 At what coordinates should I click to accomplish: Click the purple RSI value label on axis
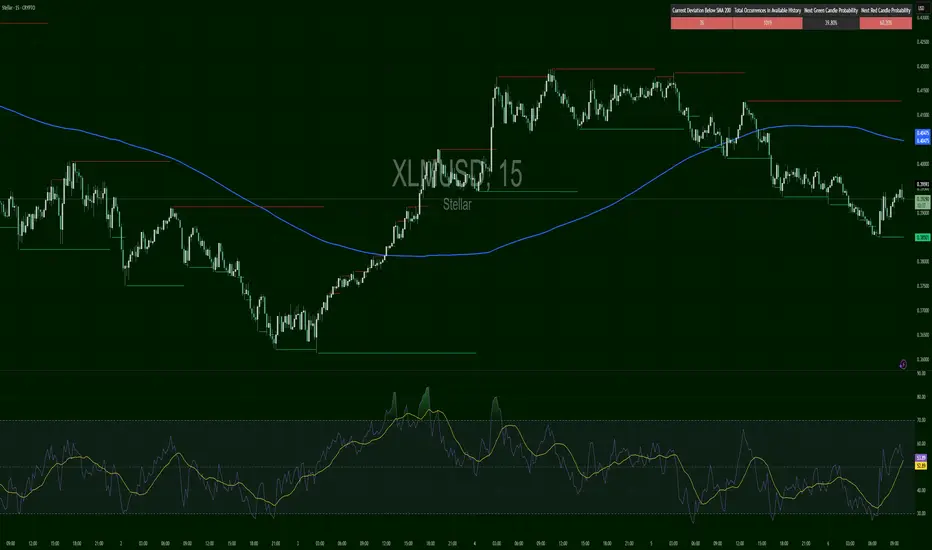[921, 458]
